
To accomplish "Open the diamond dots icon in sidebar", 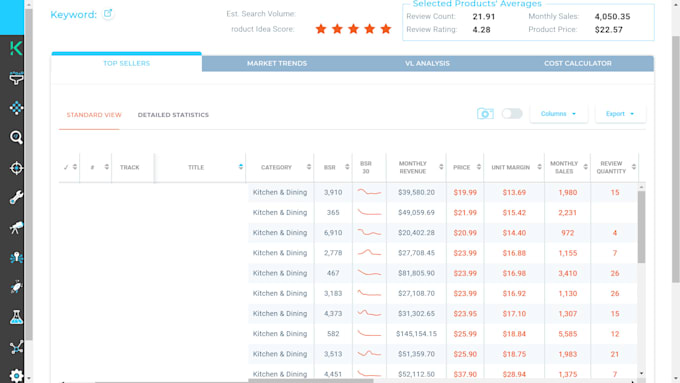I will (16, 108).
